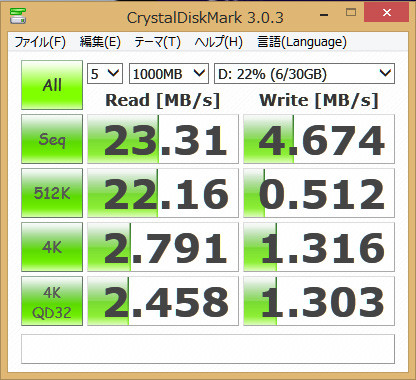The height and width of the screenshot is (380, 416).
Task: Open the drive dropdown showing D: 22%
Action: pyautogui.click(x=304, y=73)
